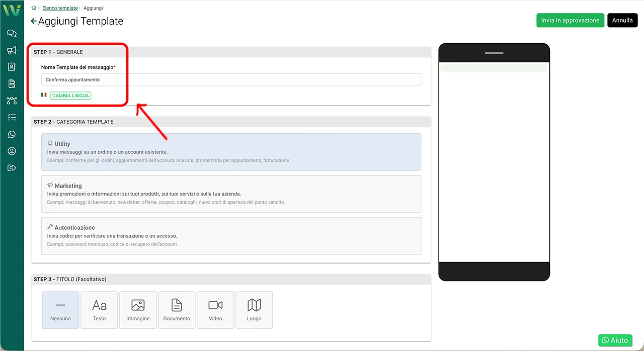
Task: Choose Testo as the title type
Action: [99, 310]
